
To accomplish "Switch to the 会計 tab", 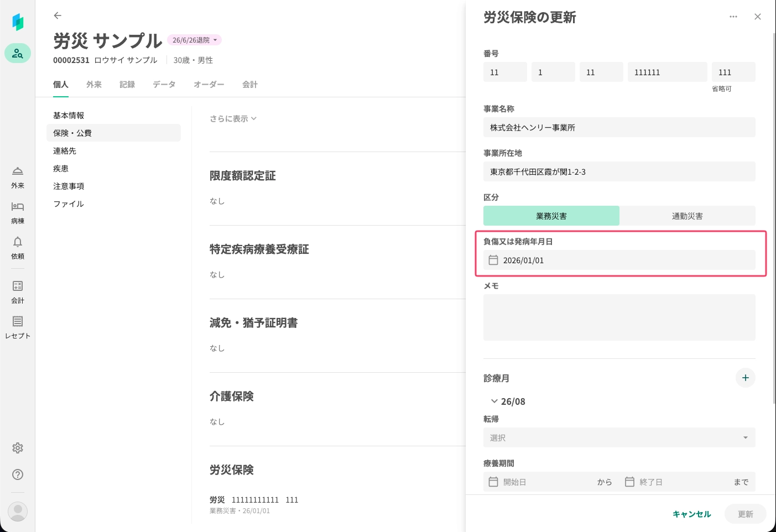I will click(x=250, y=85).
